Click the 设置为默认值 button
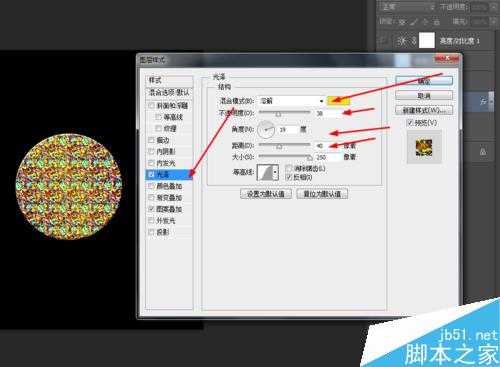Image resolution: width=500 pixels, height=367 pixels. (266, 194)
